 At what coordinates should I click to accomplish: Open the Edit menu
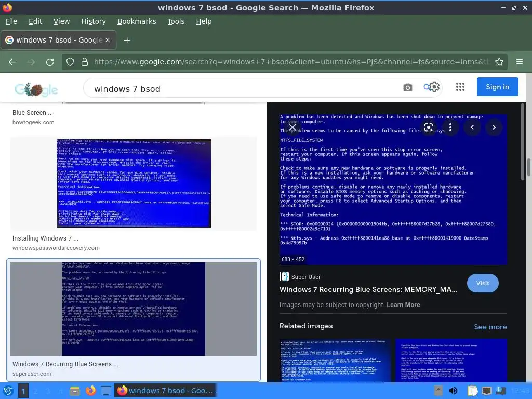point(35,21)
